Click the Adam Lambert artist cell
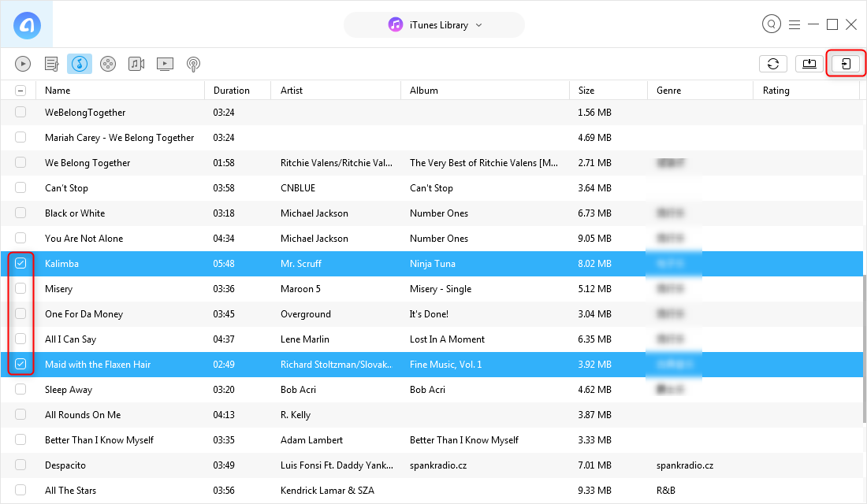This screenshot has width=867, height=504. 311,440
